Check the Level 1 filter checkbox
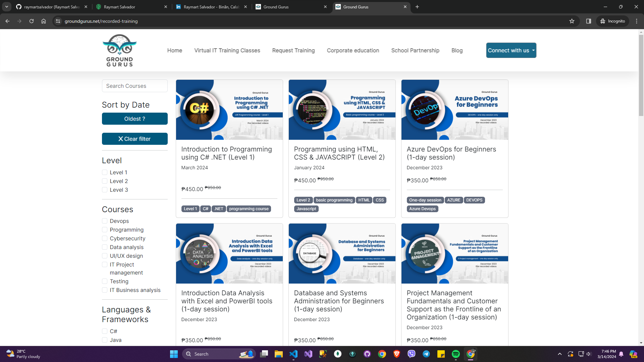The image size is (644, 362). (x=105, y=172)
